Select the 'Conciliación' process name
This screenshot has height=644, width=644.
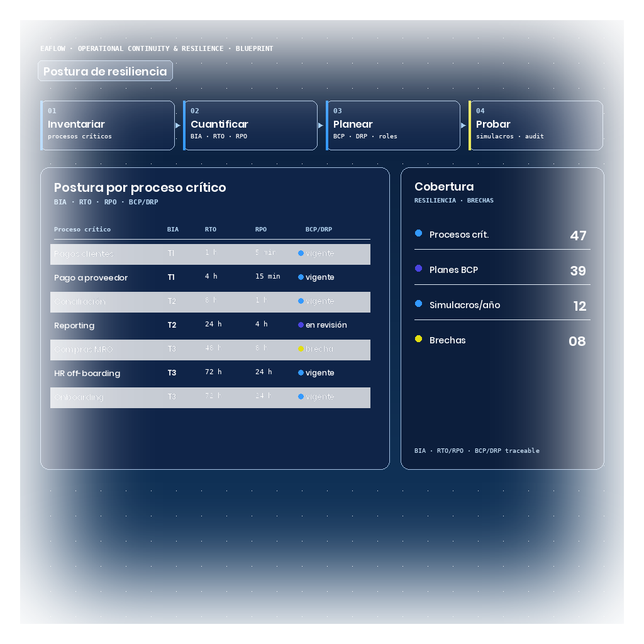point(80,301)
